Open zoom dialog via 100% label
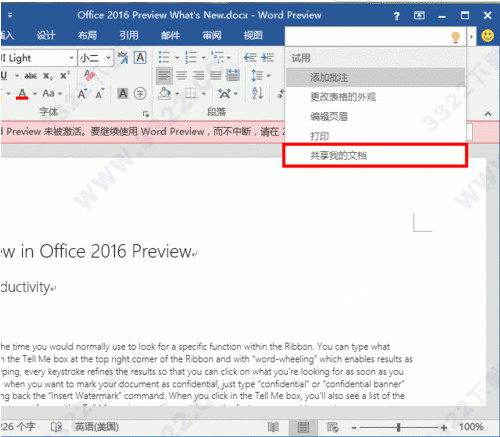The height and width of the screenshot is (437, 500). (471, 427)
